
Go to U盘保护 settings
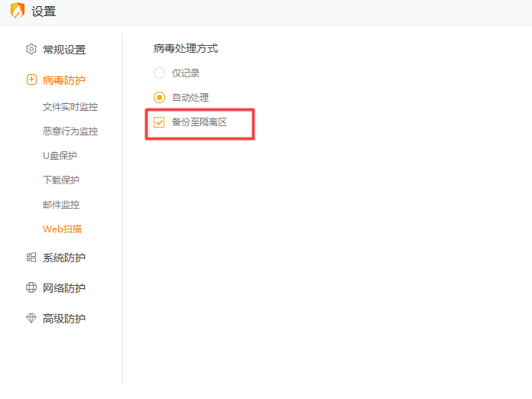[60, 156]
